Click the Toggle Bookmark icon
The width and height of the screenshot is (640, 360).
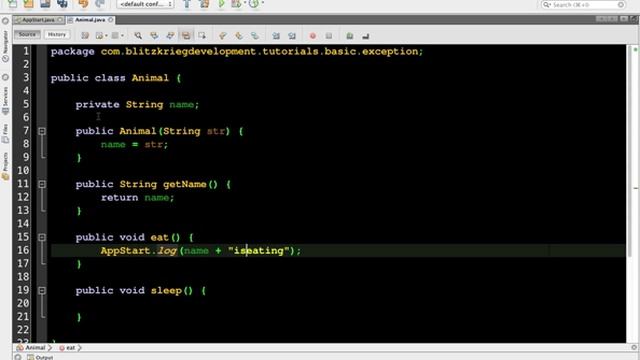(255, 36)
